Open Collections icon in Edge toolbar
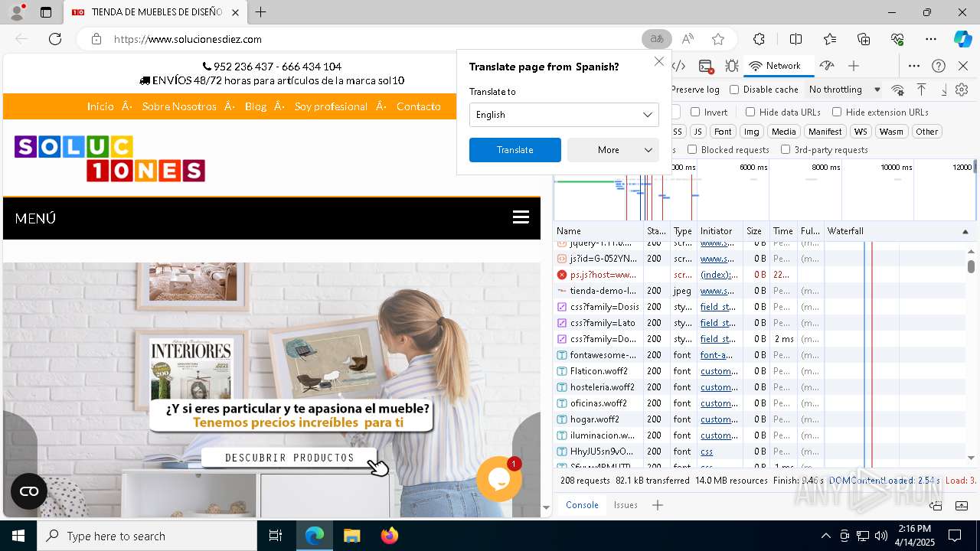 click(864, 39)
